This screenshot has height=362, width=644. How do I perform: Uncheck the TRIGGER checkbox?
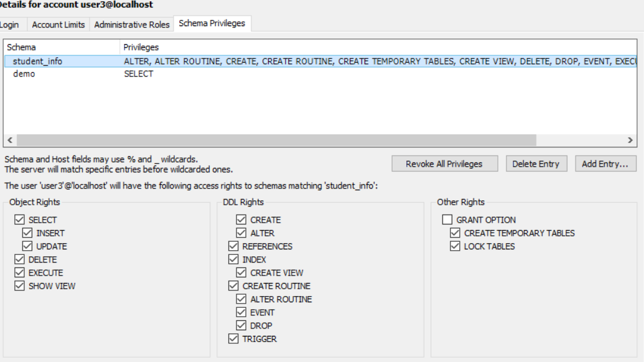pos(233,339)
